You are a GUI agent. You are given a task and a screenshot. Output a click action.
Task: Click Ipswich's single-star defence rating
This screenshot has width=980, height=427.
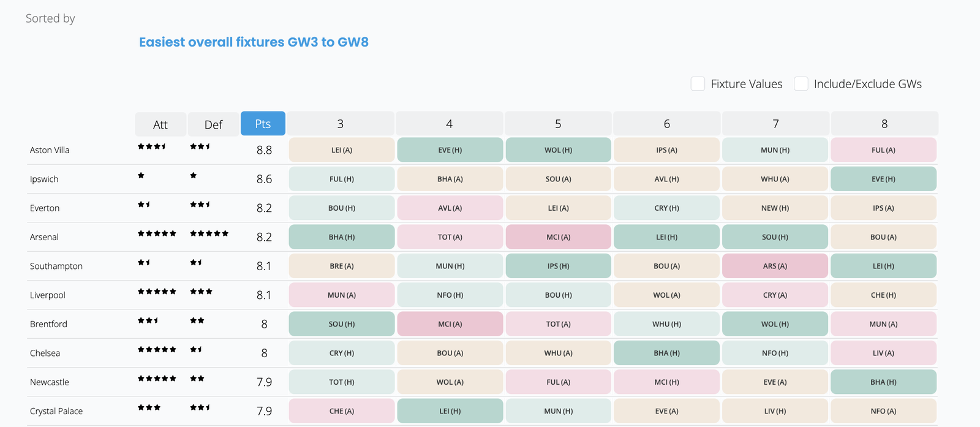194,175
